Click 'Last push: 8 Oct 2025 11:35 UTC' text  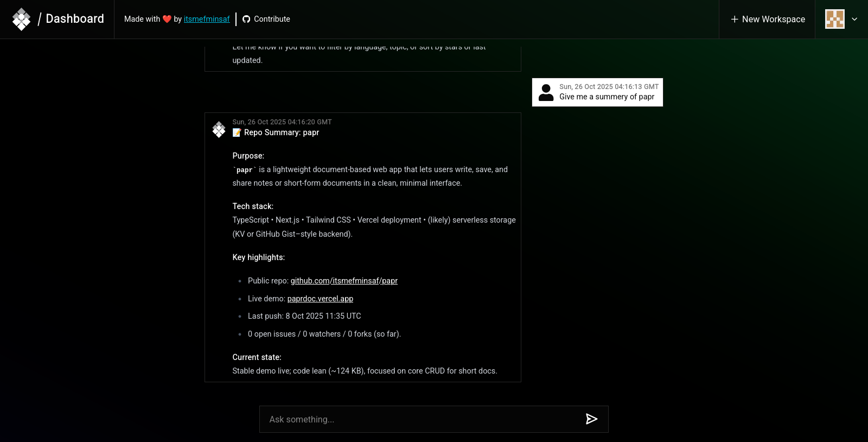click(304, 316)
